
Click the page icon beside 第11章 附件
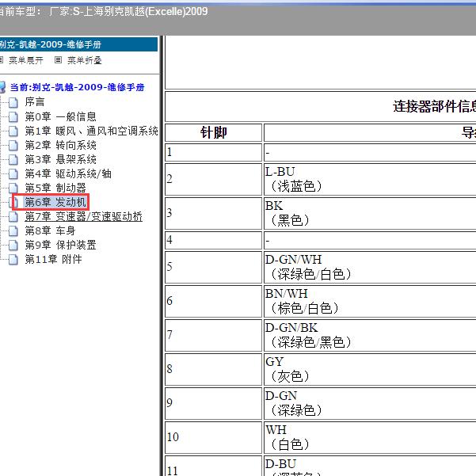click(13, 260)
